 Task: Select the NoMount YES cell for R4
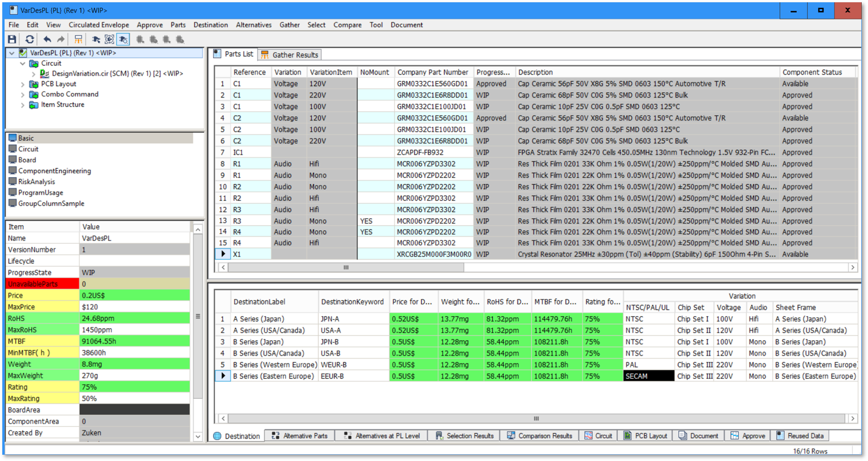(372, 232)
